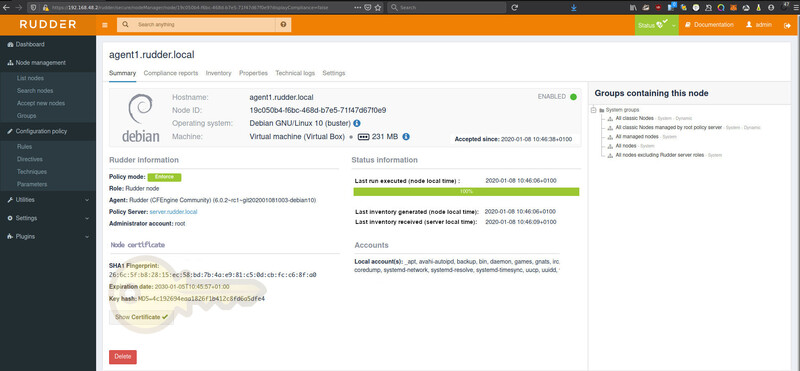
Task: Click the Show Certificate button
Action: pos(141,317)
